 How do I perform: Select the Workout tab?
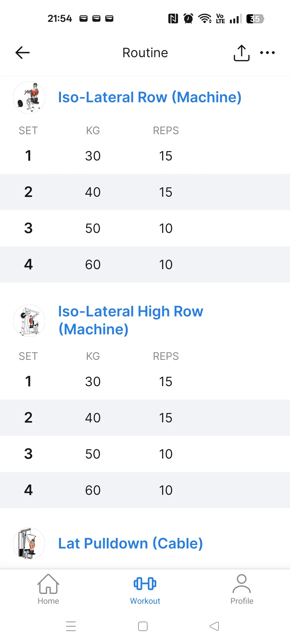point(145,589)
